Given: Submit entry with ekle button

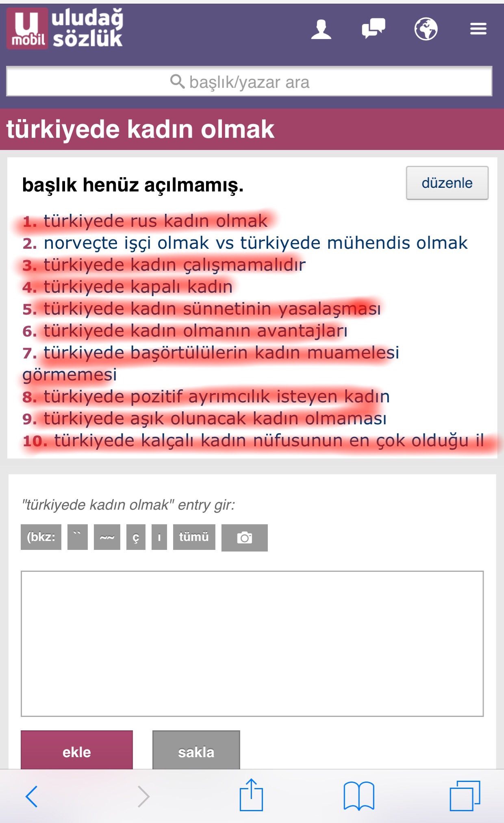Looking at the screenshot, I should [x=77, y=750].
